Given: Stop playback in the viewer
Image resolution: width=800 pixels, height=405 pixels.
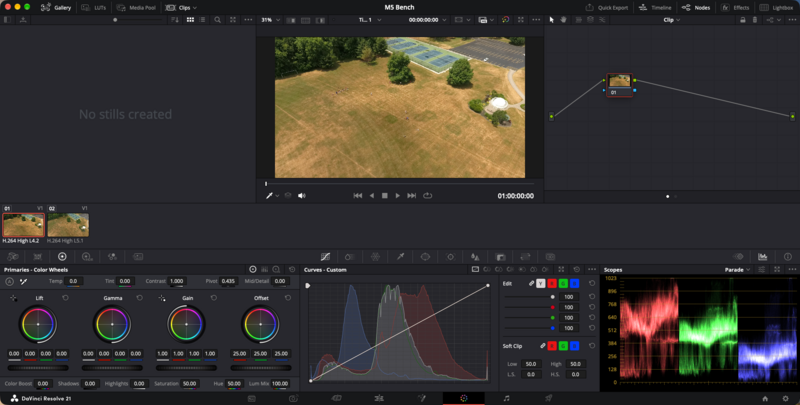Looking at the screenshot, I should click(x=385, y=196).
